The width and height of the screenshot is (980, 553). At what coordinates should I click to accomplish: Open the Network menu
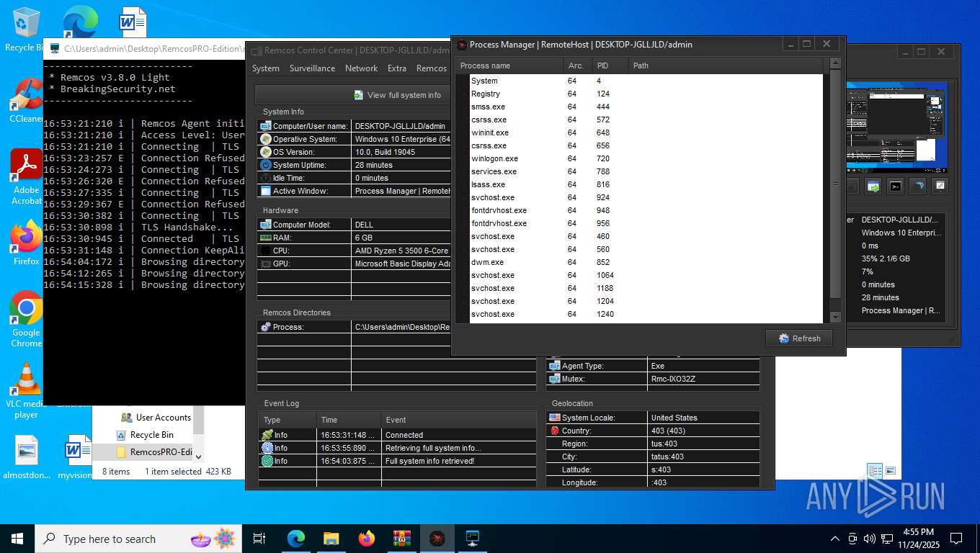361,68
